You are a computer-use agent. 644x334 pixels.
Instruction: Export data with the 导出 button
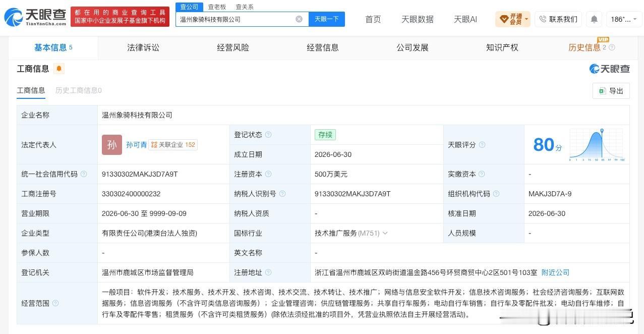(x=611, y=91)
